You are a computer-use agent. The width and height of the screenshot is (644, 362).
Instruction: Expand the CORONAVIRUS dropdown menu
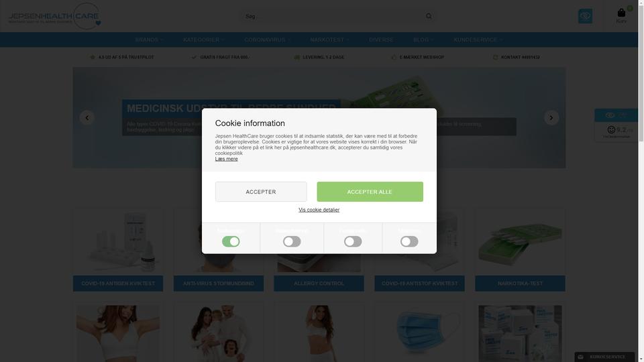point(268,40)
